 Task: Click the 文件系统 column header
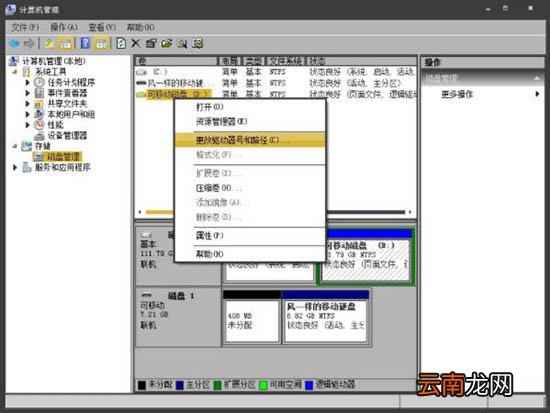(x=286, y=61)
